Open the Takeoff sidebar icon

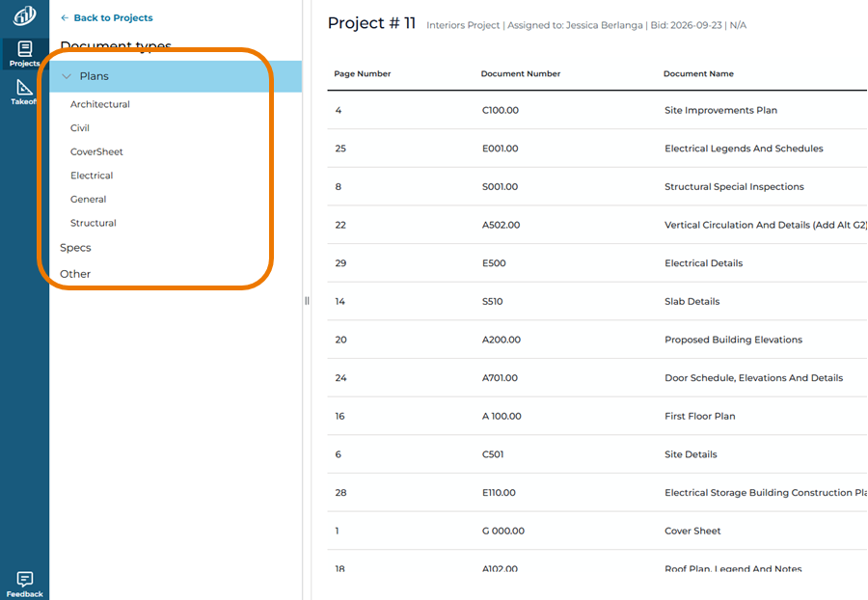point(24,92)
